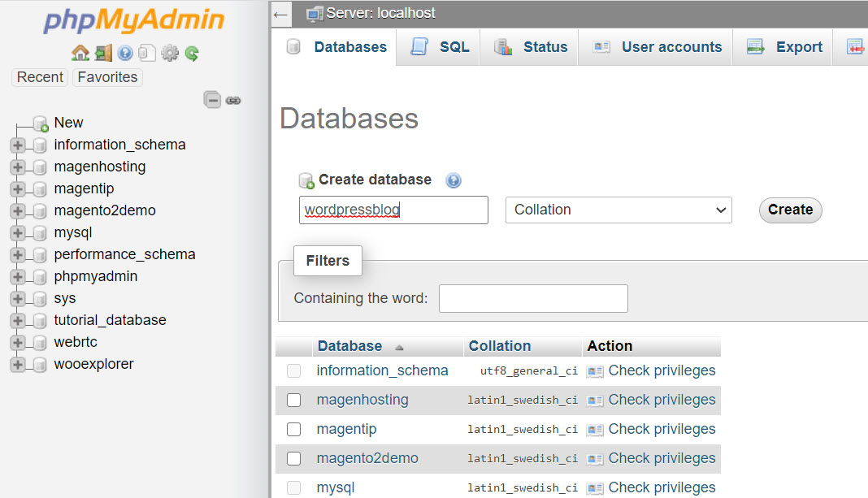Image resolution: width=868 pixels, height=498 pixels.
Task: Click database icon beside sys in tree
Action: pyautogui.click(x=40, y=299)
